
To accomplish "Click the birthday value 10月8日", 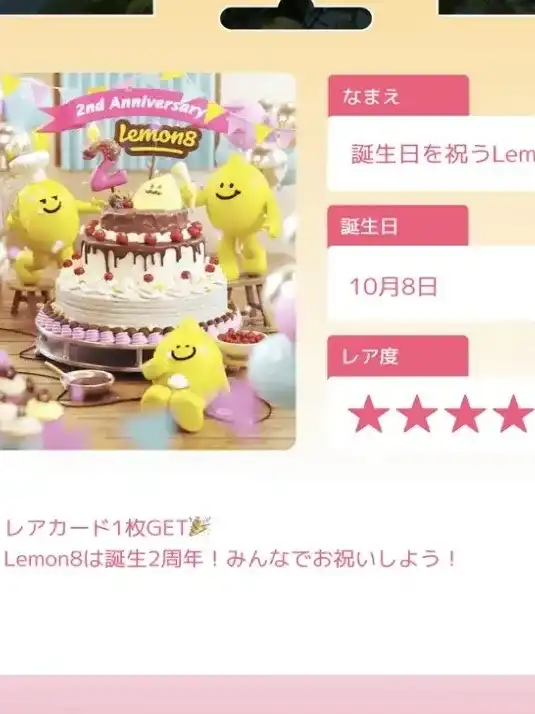I will 393,286.
